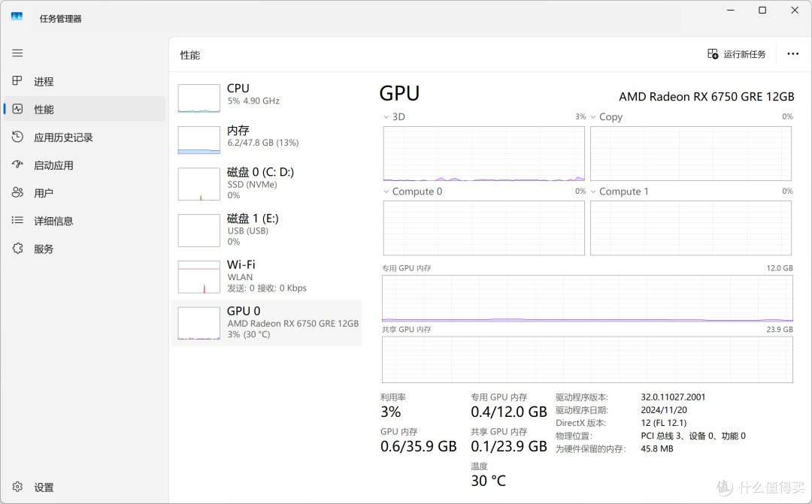The image size is (812, 504).
Task: Click DirectX version 12 (FL 12.1)
Action: (x=663, y=424)
